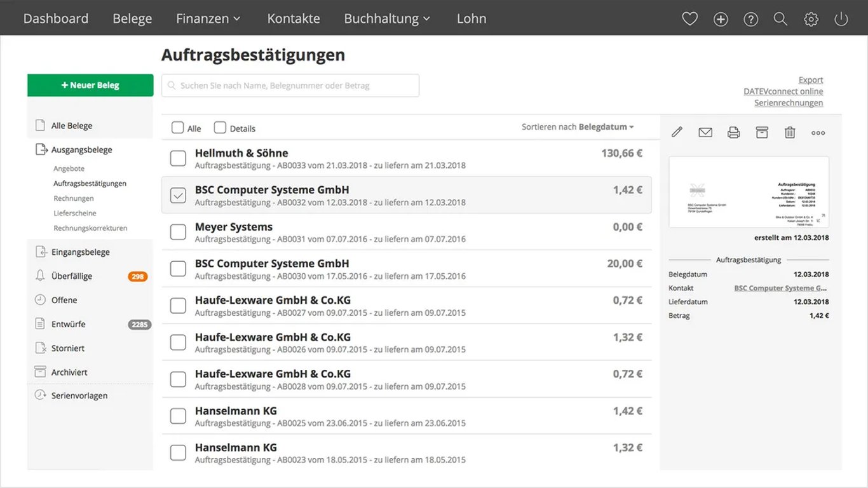The height and width of the screenshot is (488, 868).
Task: Enable the Details checkbox
Action: pos(220,128)
